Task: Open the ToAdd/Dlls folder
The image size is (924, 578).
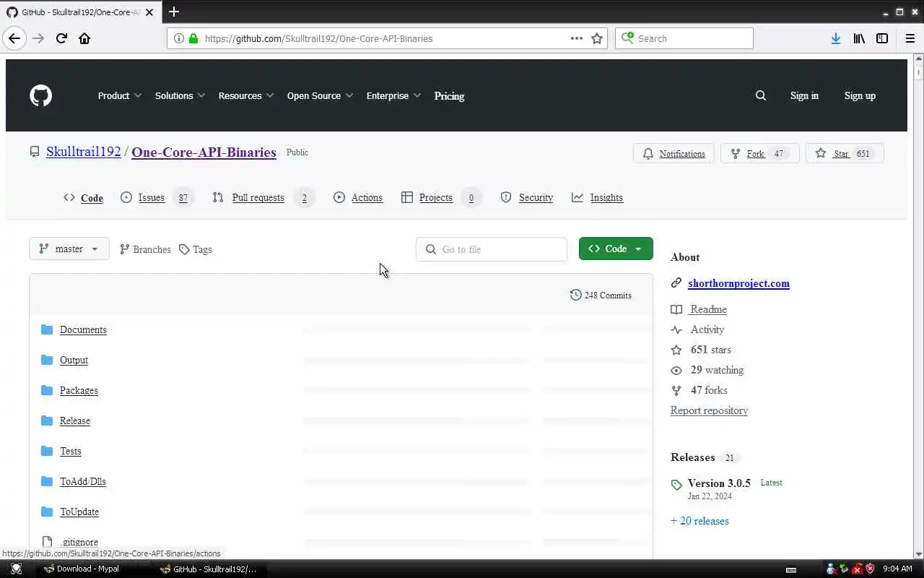Action: 83,481
